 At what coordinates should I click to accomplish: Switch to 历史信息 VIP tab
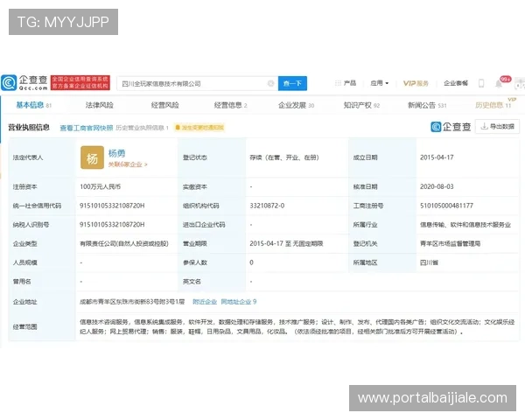pos(493,105)
